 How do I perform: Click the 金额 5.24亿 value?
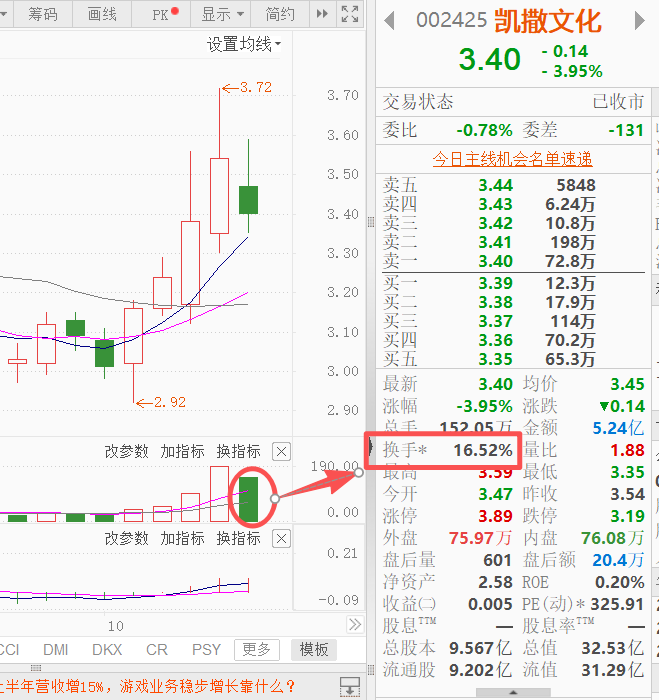618,429
